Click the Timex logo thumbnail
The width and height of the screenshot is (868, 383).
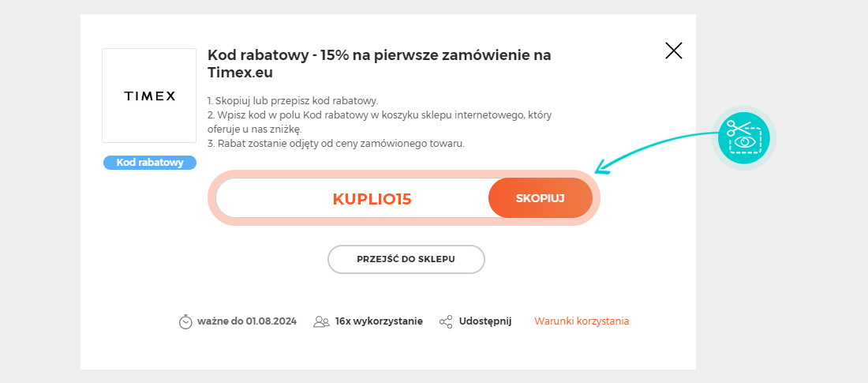click(149, 96)
